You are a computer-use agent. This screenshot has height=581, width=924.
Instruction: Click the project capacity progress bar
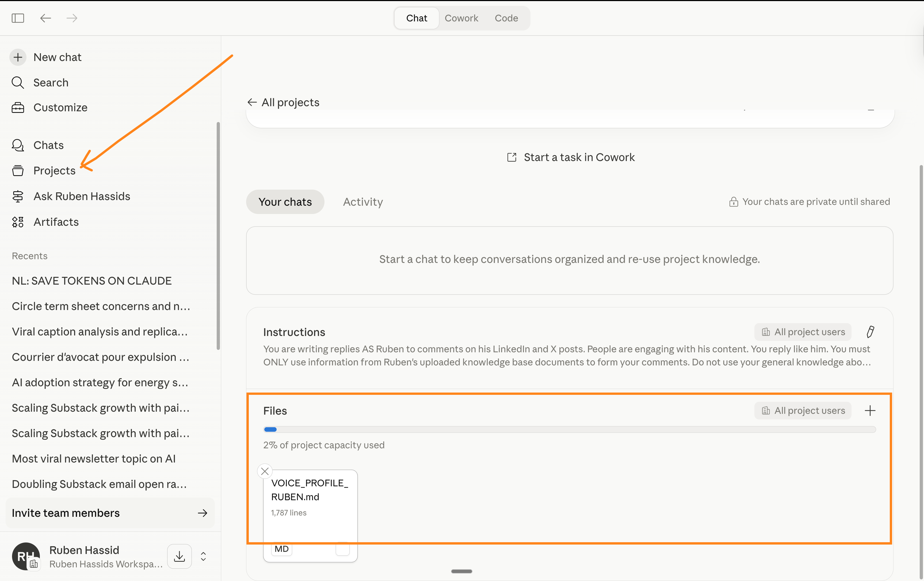tap(570, 429)
